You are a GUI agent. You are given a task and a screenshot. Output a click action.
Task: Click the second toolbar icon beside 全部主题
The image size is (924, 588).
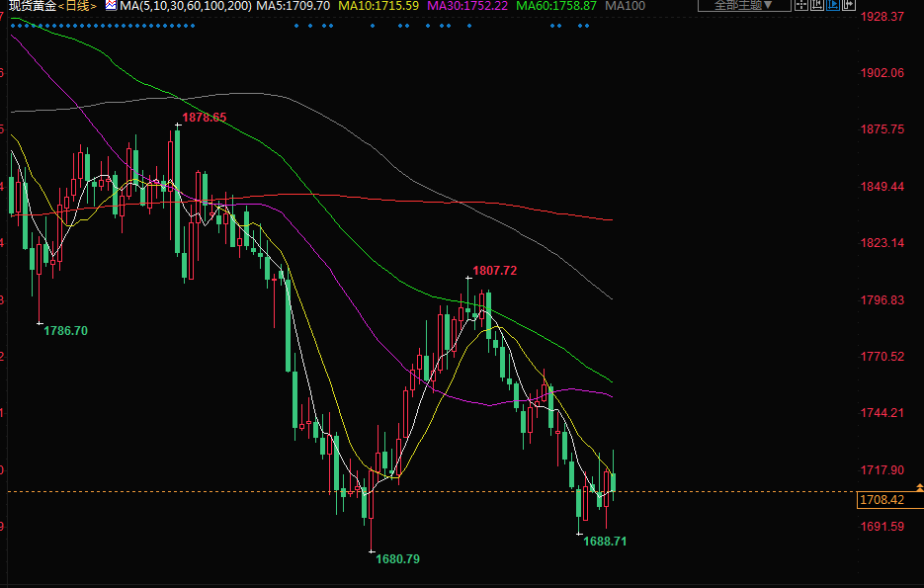coord(816,5)
